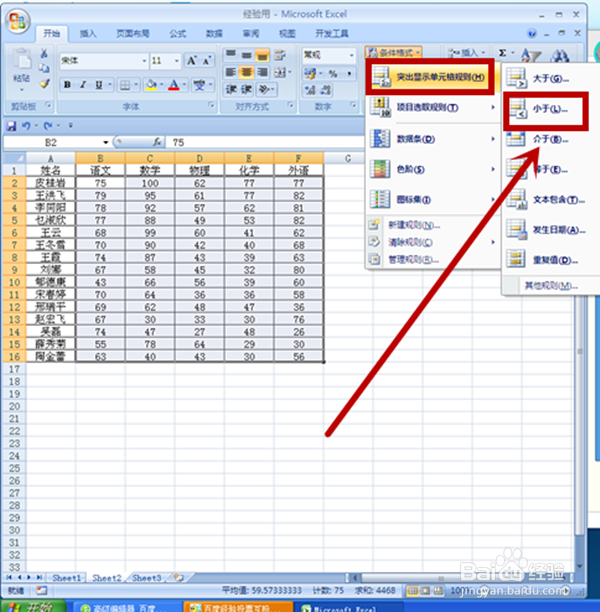This screenshot has height=612, width=600.
Task: Click the Save icon in quick access toolbar
Action: [11, 126]
